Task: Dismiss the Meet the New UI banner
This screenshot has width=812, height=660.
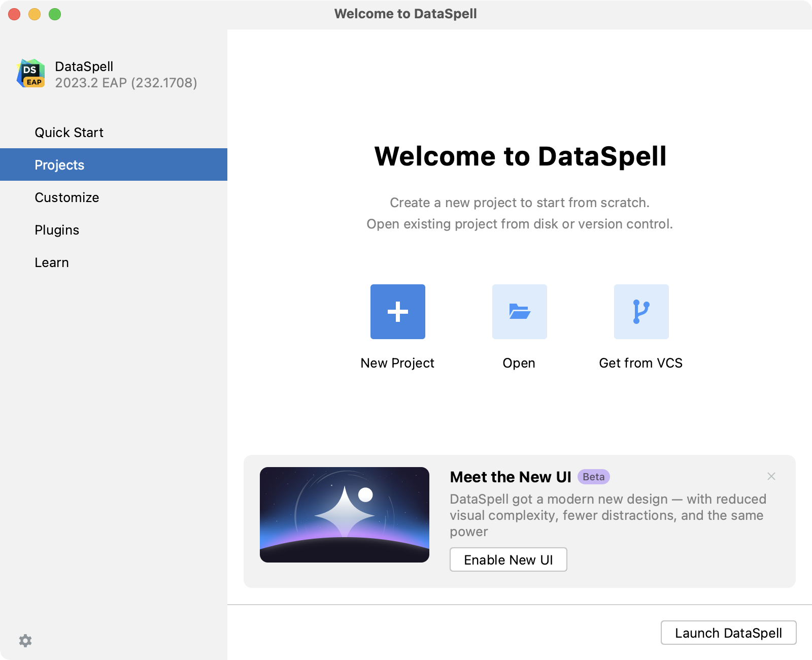Action: point(771,476)
